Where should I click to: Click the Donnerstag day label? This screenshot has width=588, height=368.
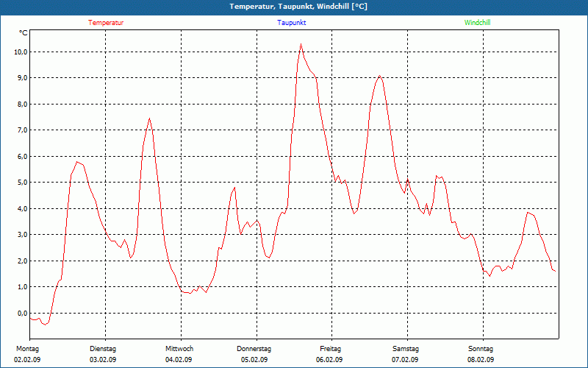click(254, 349)
